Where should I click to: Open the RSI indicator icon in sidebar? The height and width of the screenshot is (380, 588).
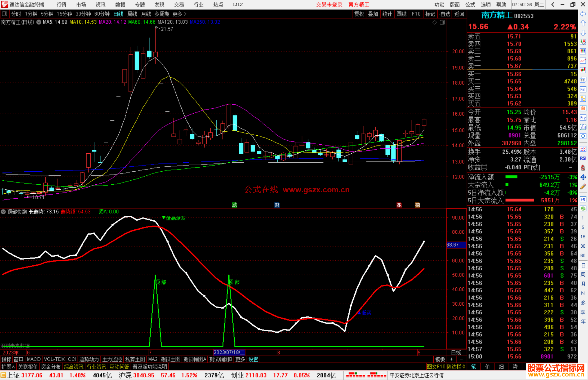583,158
